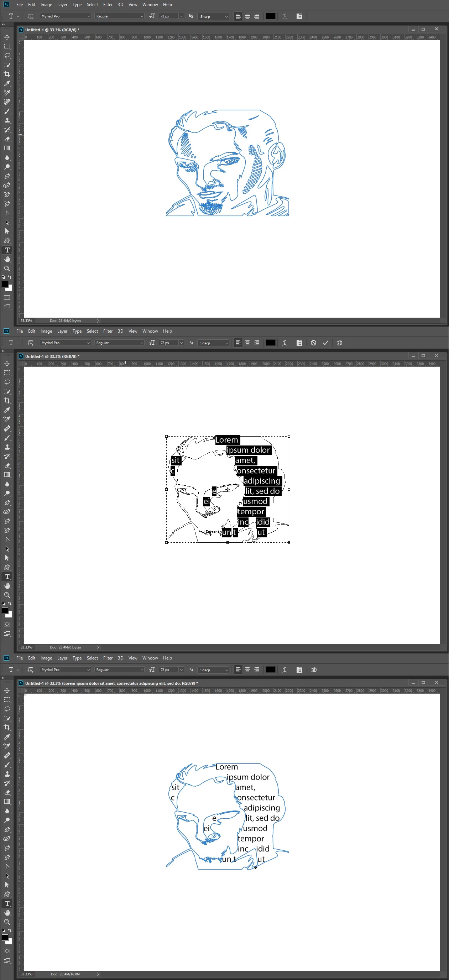Image resolution: width=449 pixels, height=980 pixels.
Task: Open Filter menu in middle window
Action: 108,331
